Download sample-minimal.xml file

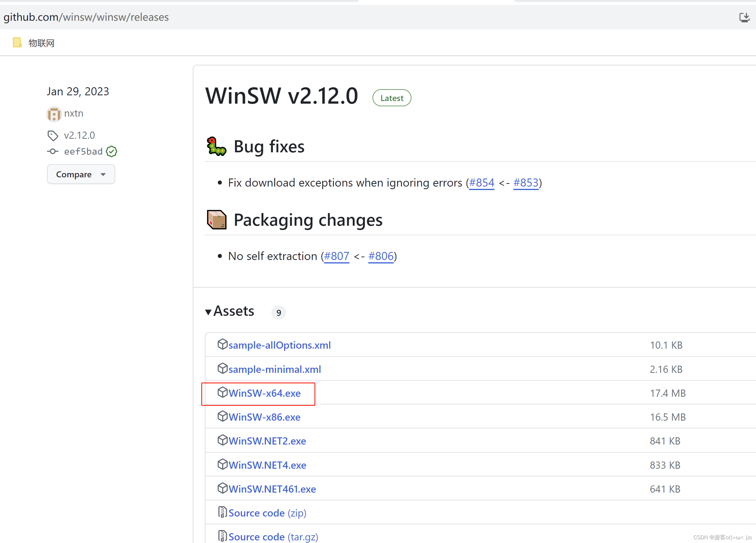click(x=274, y=369)
